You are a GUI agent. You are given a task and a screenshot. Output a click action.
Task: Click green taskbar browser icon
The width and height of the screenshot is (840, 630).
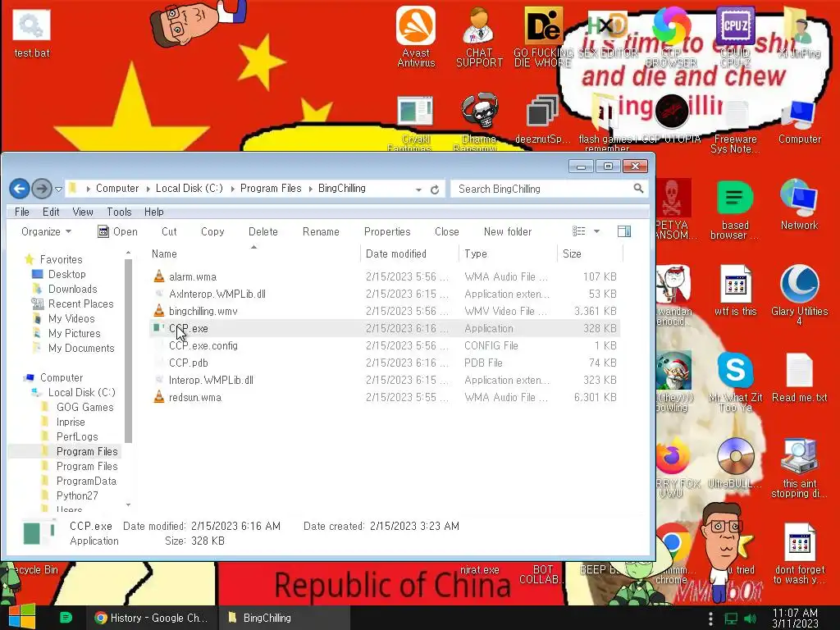click(66, 618)
